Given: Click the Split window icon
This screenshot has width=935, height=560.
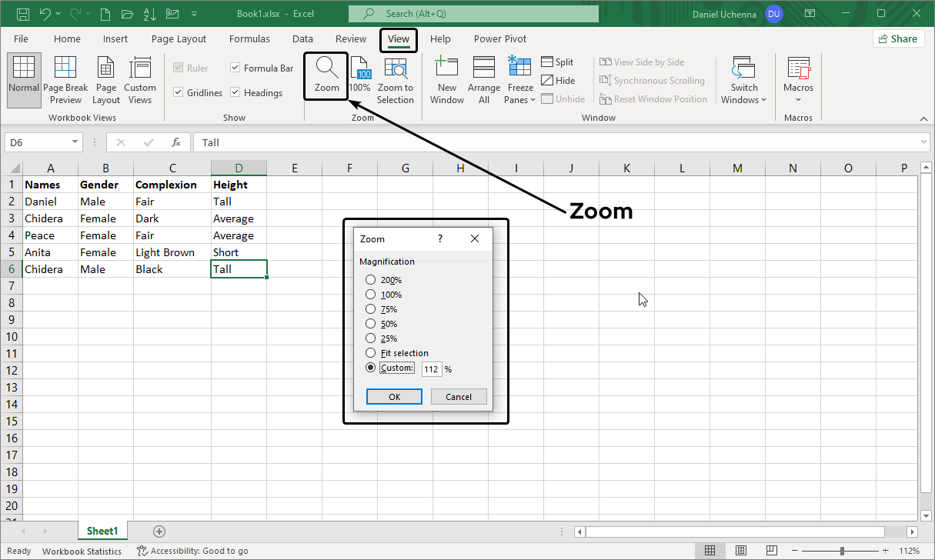Looking at the screenshot, I should [x=548, y=62].
